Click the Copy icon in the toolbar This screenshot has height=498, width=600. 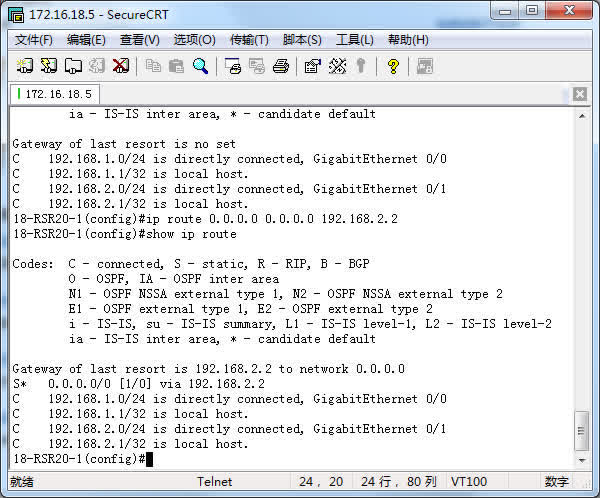click(x=153, y=66)
